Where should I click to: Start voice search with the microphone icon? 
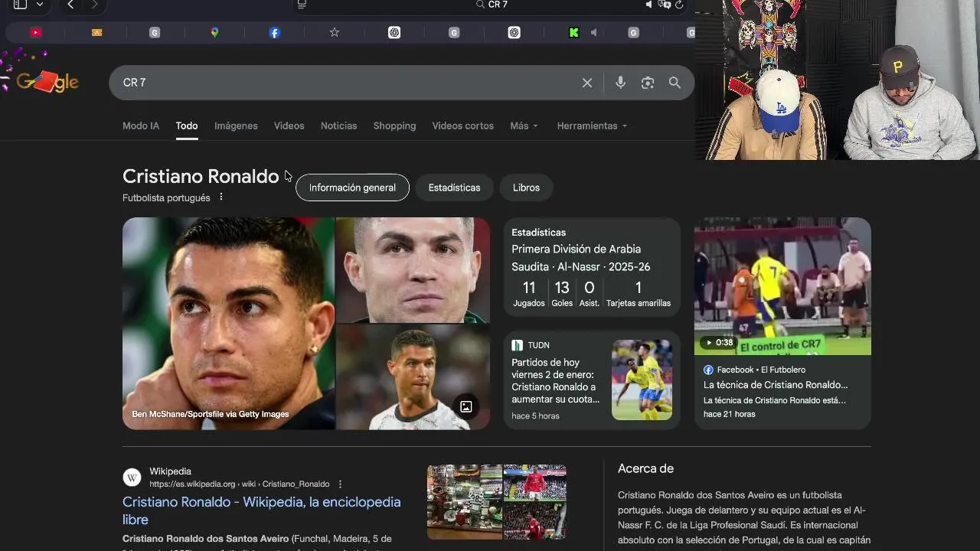(x=620, y=83)
